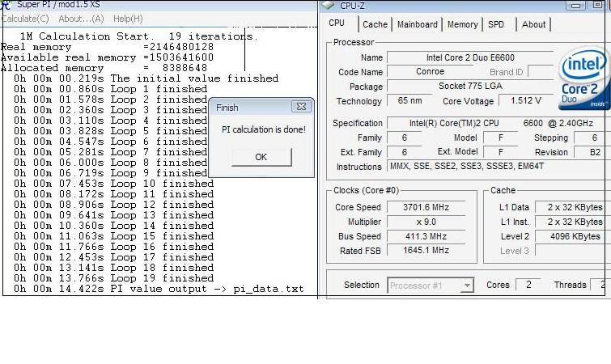This screenshot has width=611, height=364.
Task: Click the CPU-Z title bar icon
Action: tap(328, 5)
